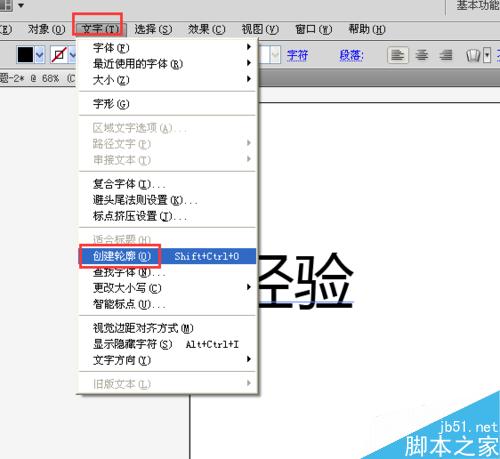Expand 最近使用的字体(R) submenu
Image resolution: width=500 pixels, height=459 pixels.
(167, 63)
